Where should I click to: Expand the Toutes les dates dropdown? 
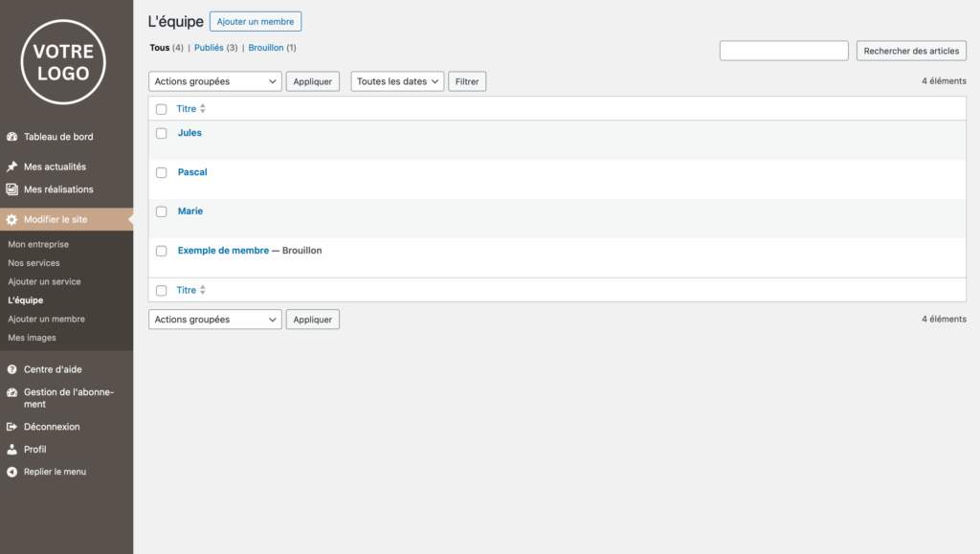(397, 82)
